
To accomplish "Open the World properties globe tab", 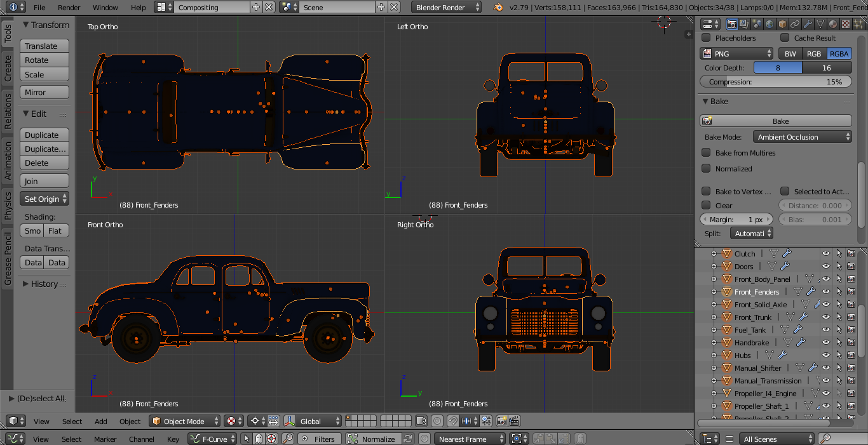I will point(770,24).
